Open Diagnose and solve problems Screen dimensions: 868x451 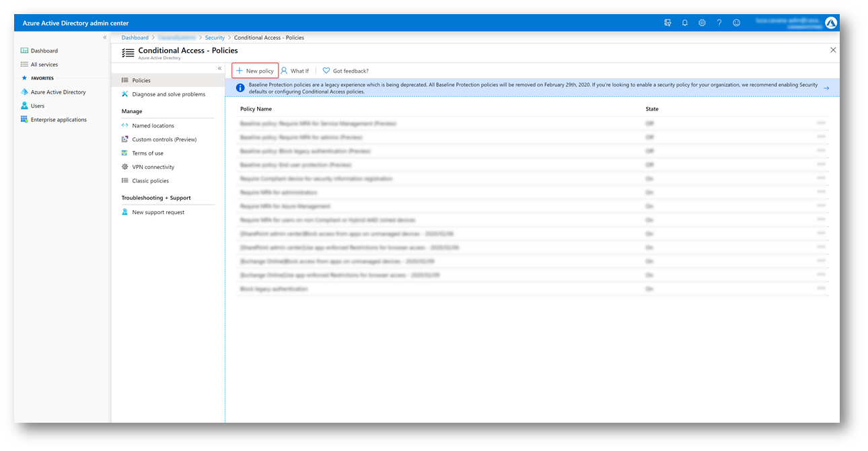168,94
